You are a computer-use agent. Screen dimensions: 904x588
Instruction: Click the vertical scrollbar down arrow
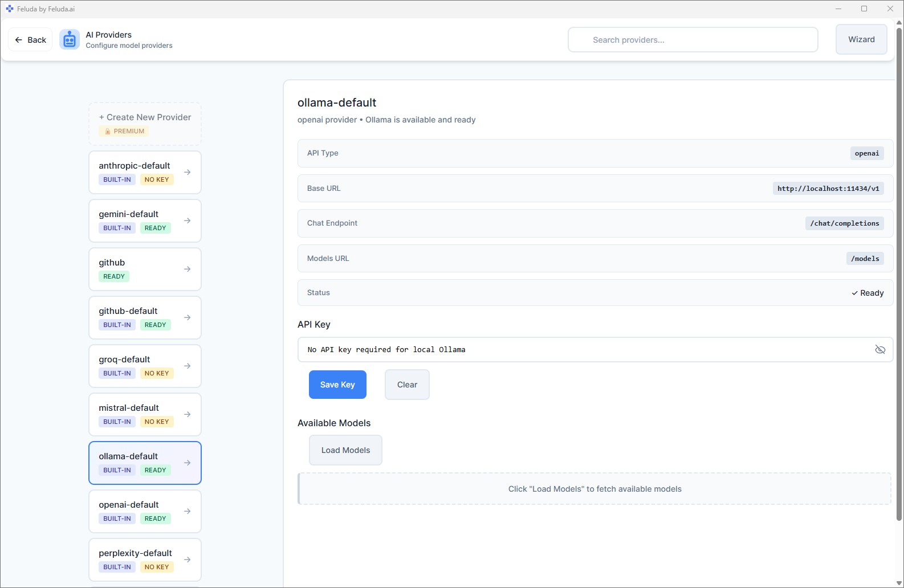(x=899, y=583)
